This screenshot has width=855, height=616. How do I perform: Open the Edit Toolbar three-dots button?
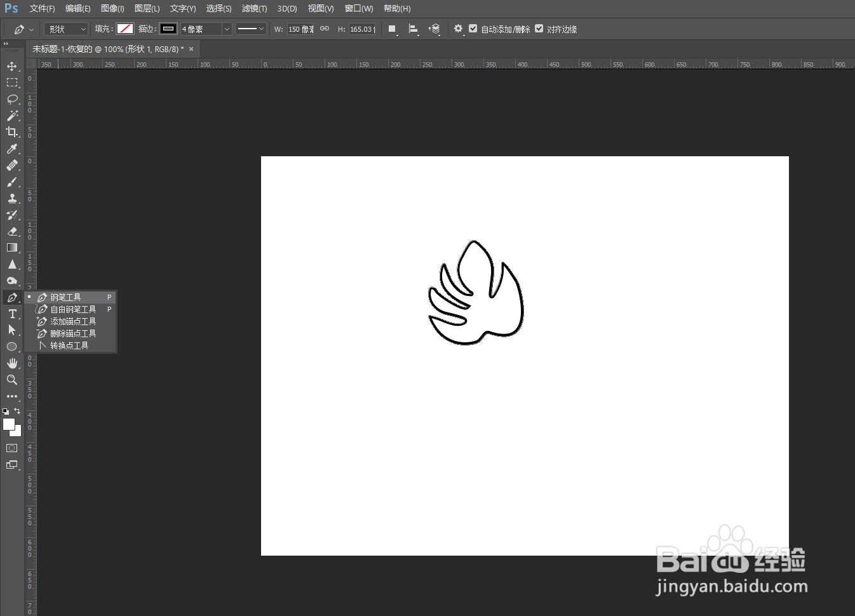tap(12, 396)
